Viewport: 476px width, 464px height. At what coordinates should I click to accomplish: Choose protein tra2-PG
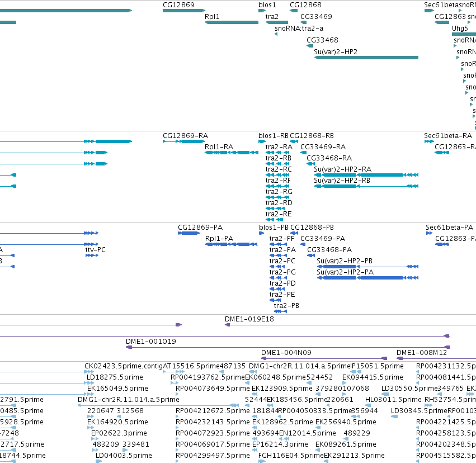tap(282, 272)
